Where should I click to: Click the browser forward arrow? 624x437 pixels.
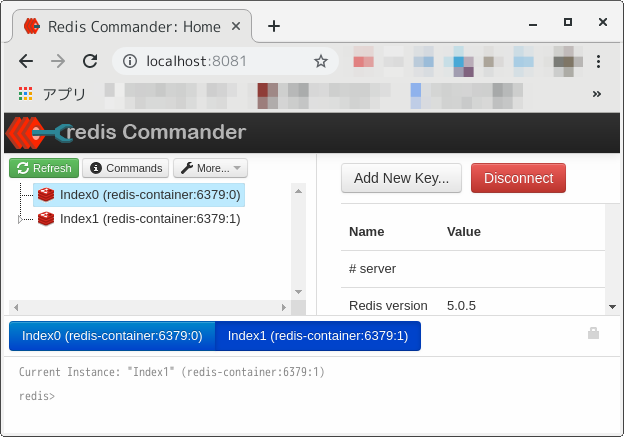pyautogui.click(x=58, y=61)
